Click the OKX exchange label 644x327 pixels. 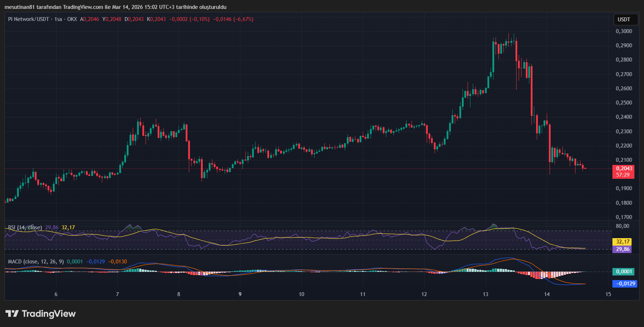click(x=72, y=19)
